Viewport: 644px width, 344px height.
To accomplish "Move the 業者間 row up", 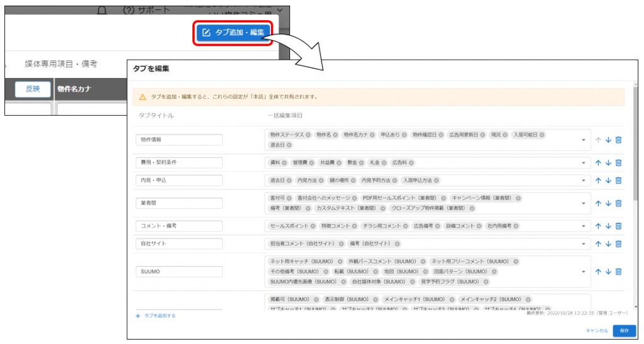I will point(598,203).
